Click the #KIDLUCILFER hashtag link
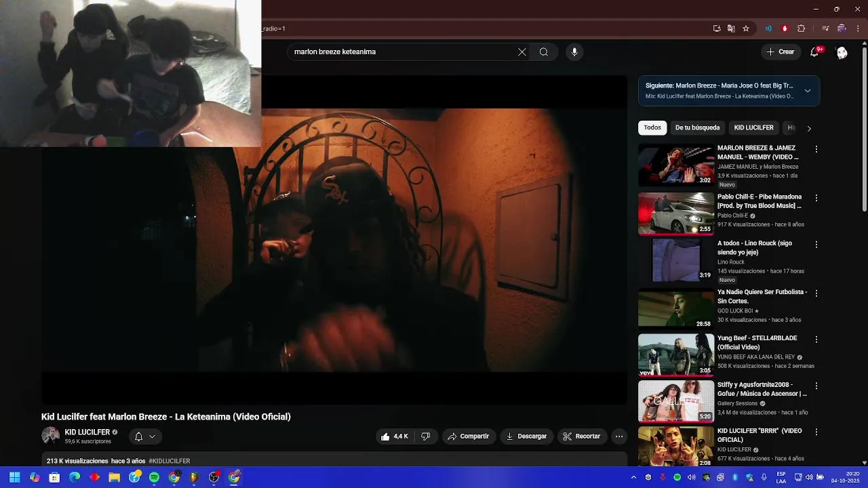 [x=170, y=461]
